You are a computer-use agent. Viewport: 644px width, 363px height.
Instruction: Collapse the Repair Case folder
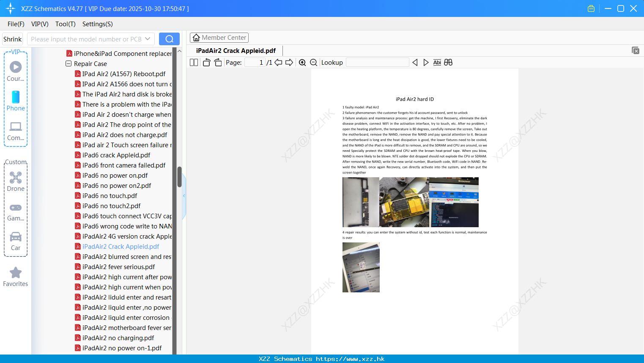[69, 63]
